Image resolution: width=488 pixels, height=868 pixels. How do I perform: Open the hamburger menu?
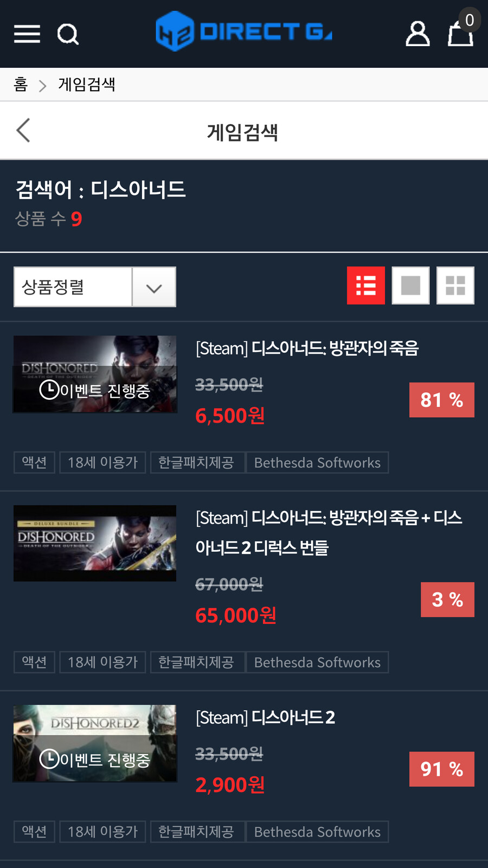point(27,34)
